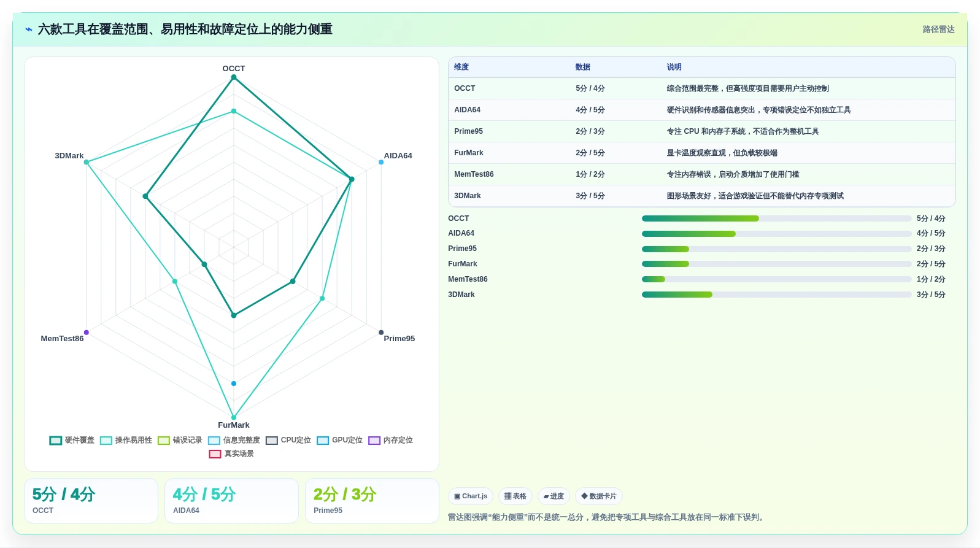The image size is (980, 548).
Task: Select the MemTest86 table row name
Action: tap(474, 174)
